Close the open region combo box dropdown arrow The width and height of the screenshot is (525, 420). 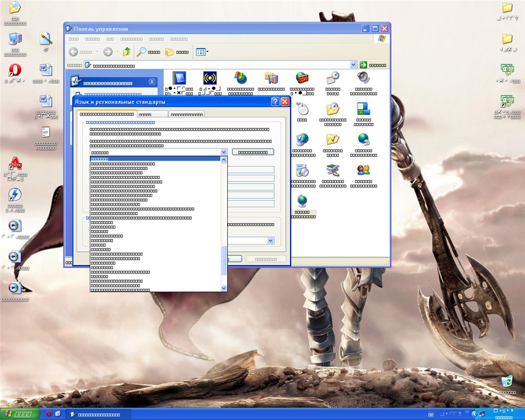tap(224, 152)
